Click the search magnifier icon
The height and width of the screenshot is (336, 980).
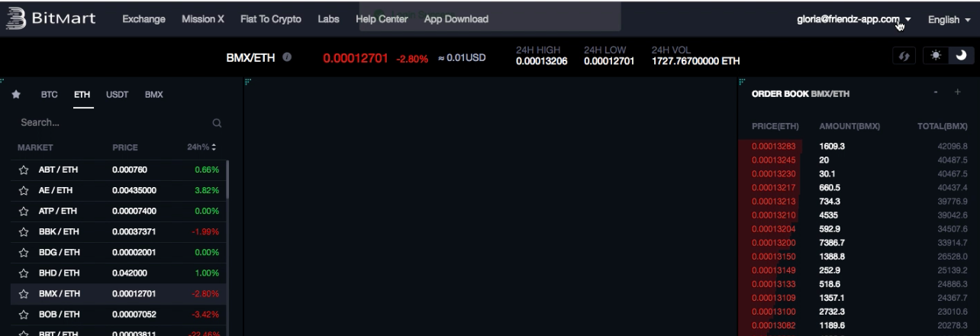click(x=217, y=123)
